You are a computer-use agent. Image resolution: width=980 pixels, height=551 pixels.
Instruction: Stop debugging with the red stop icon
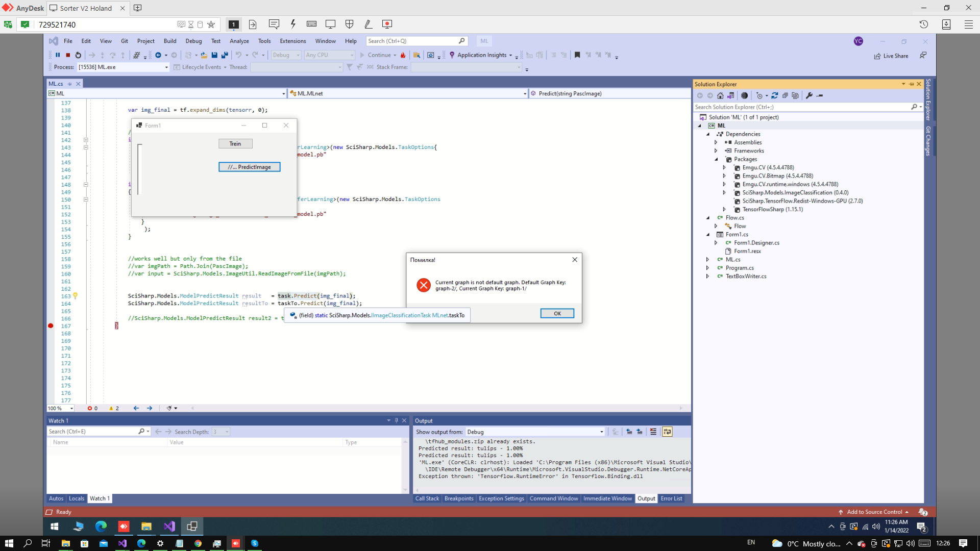coord(68,55)
